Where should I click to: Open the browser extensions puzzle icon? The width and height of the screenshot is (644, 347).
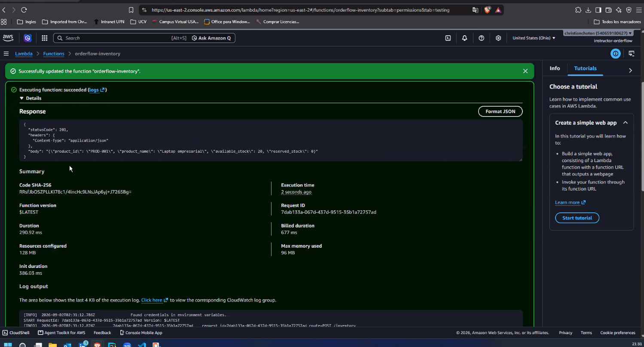pyautogui.click(x=578, y=10)
